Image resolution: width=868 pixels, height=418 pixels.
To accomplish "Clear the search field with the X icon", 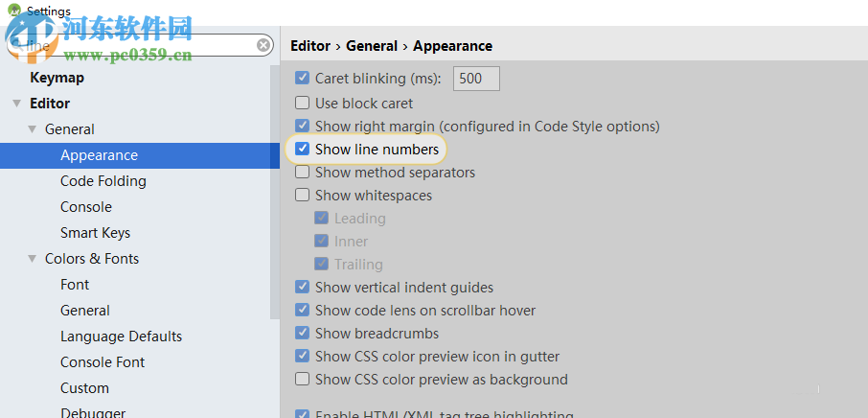I will pos(263,45).
